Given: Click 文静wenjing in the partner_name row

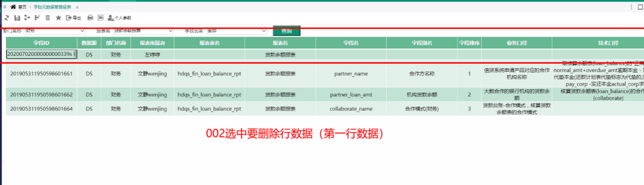Looking at the screenshot, I should 152,74.
